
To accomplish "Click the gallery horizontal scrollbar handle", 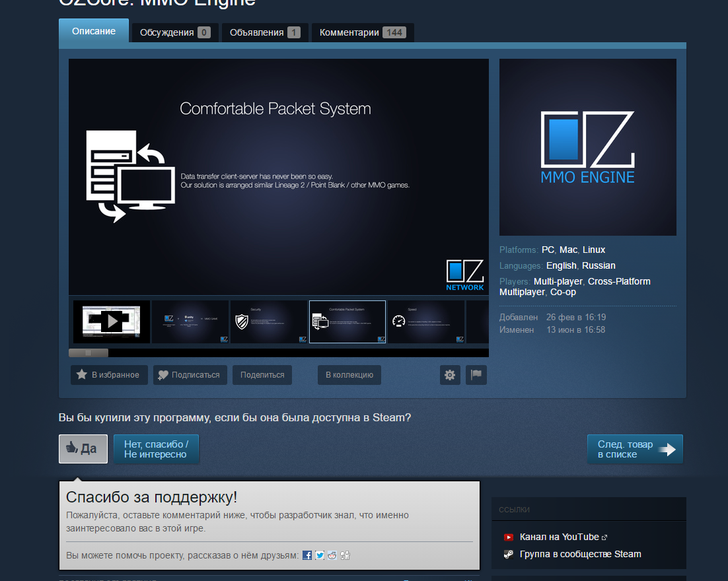I will (89, 353).
